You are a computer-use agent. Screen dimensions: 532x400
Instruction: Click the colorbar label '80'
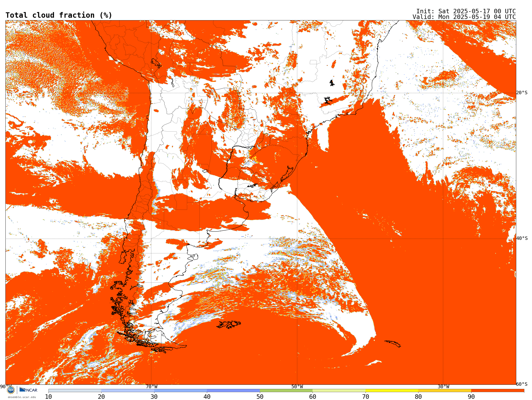[x=418, y=397]
